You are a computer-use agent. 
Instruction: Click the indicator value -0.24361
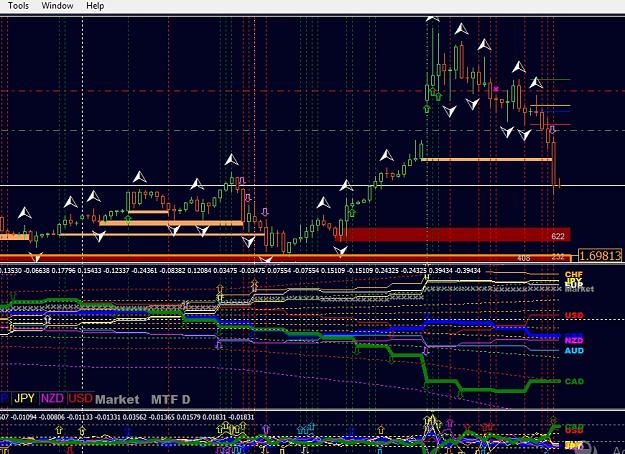click(x=145, y=271)
